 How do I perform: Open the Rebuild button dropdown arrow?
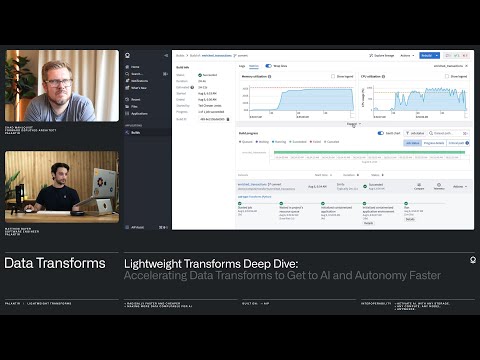pos(437,55)
